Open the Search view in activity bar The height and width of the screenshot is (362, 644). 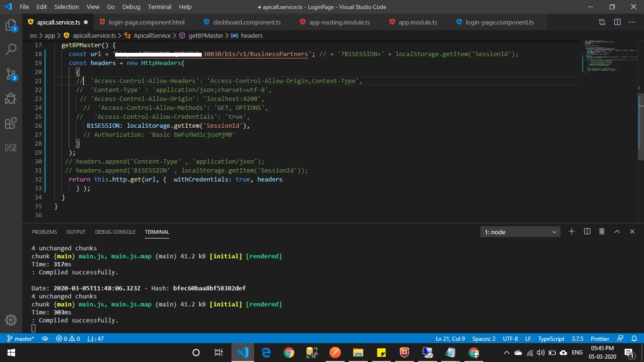[x=11, y=49]
